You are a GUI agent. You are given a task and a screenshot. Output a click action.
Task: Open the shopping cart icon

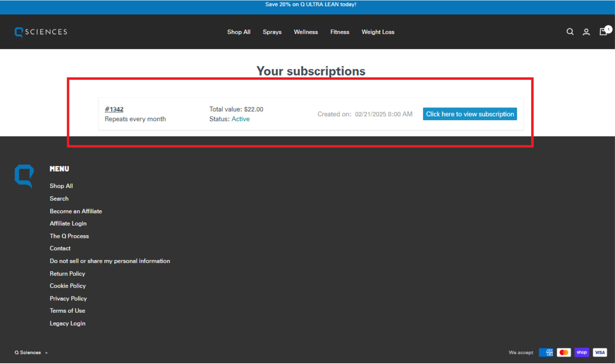[x=603, y=32]
